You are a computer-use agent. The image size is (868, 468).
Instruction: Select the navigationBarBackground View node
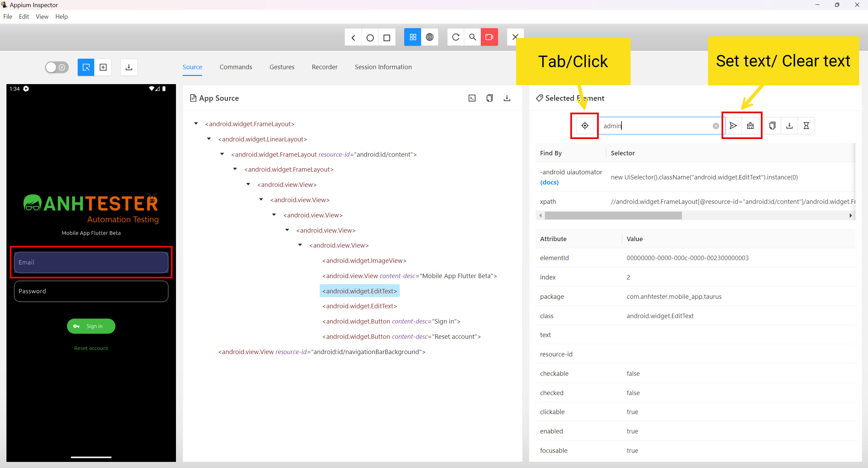(x=322, y=352)
